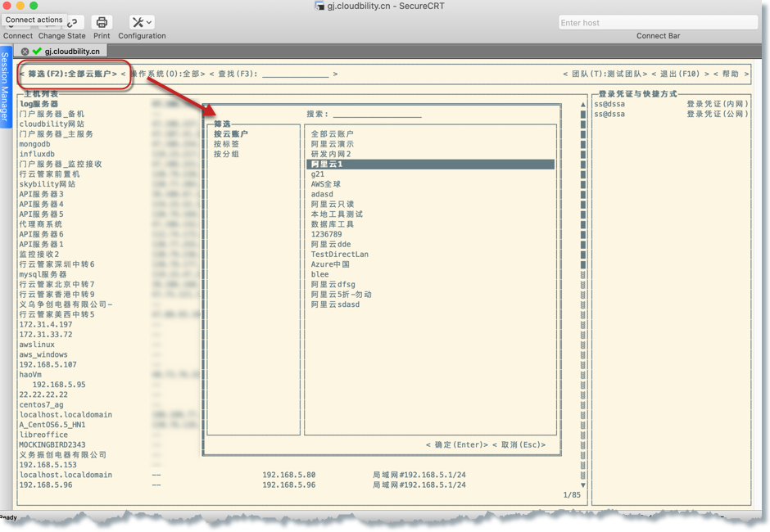Select the awslinux host row

point(37,345)
